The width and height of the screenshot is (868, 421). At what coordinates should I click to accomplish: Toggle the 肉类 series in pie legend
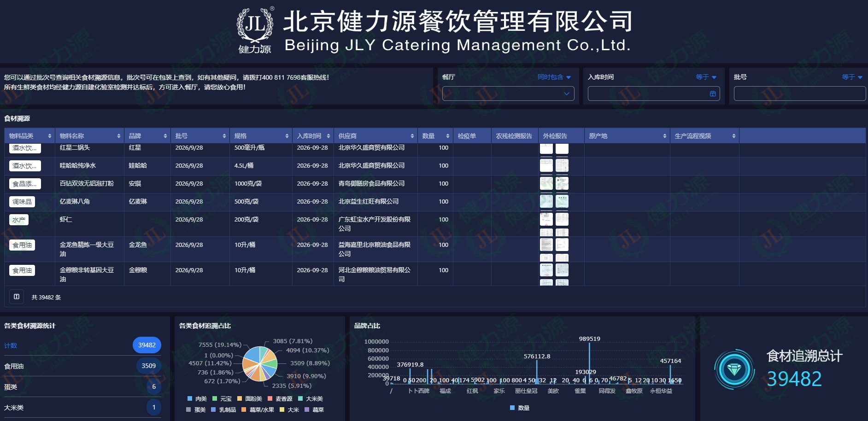tap(197, 398)
